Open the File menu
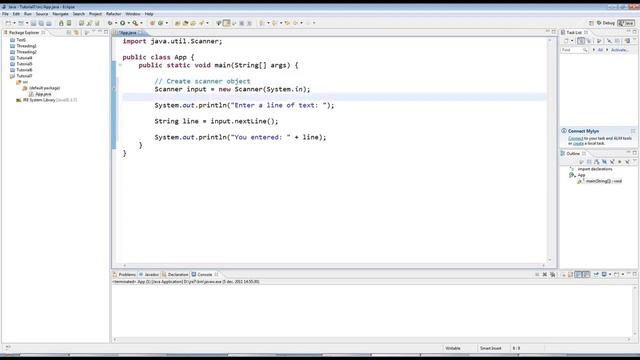 point(5,14)
